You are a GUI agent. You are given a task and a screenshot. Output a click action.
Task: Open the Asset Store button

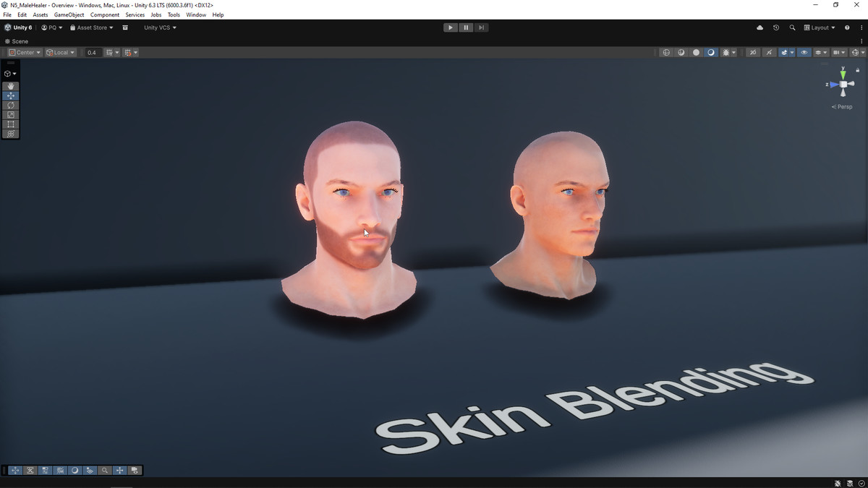tap(92, 27)
